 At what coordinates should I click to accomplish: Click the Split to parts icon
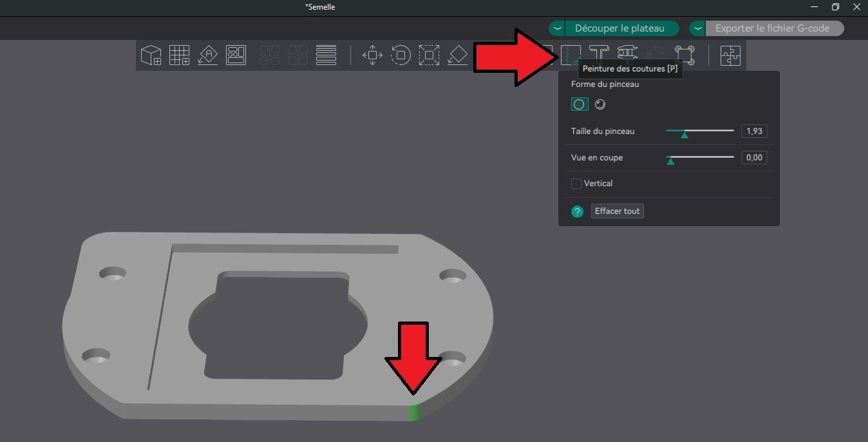tap(297, 55)
